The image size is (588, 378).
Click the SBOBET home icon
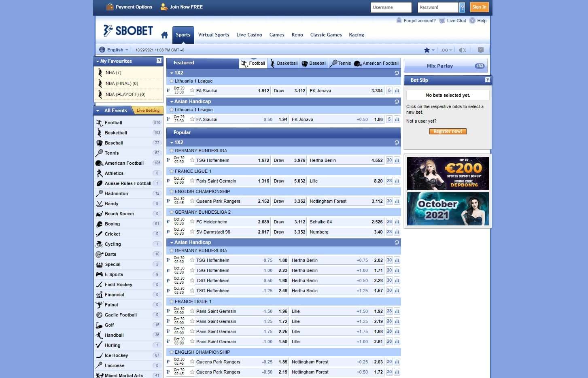[164, 35]
